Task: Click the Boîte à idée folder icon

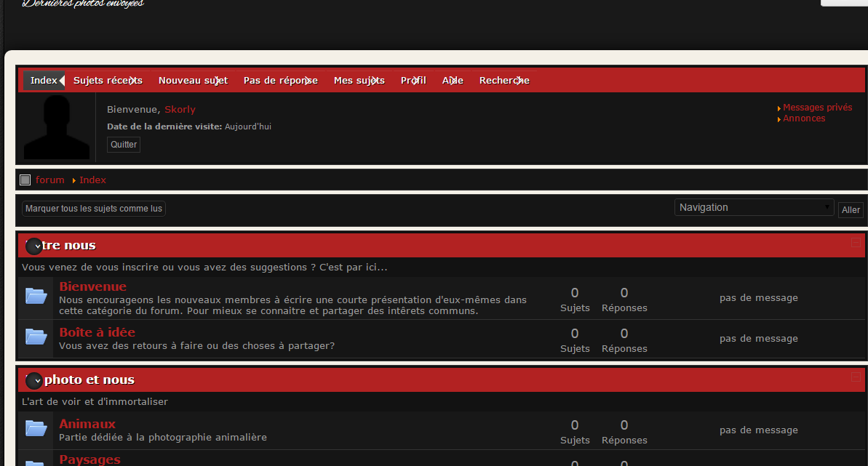Action: coord(36,337)
